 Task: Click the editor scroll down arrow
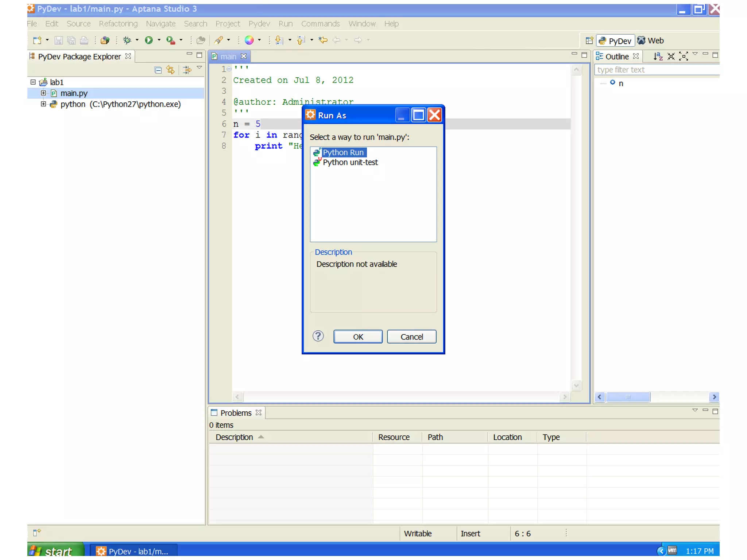576,385
